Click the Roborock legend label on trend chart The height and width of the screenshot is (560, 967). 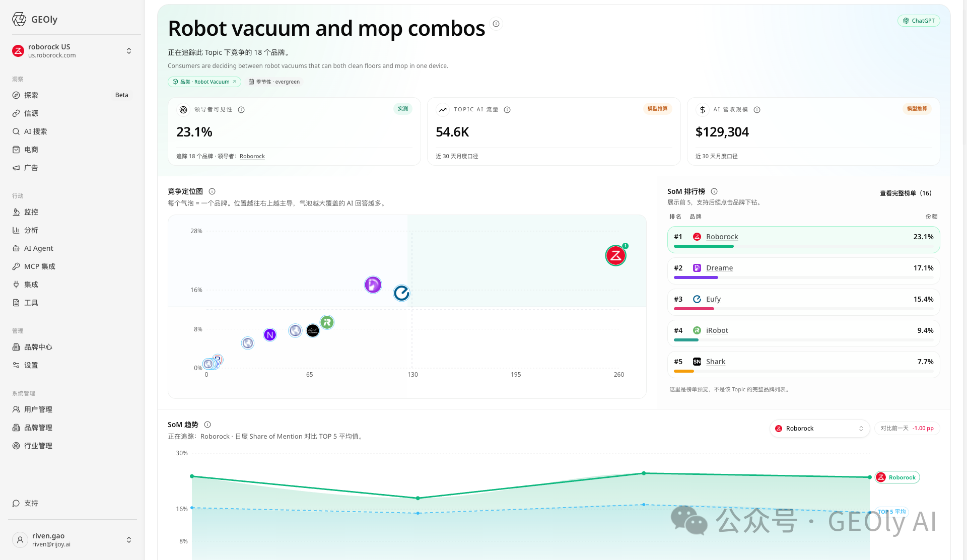(x=897, y=477)
